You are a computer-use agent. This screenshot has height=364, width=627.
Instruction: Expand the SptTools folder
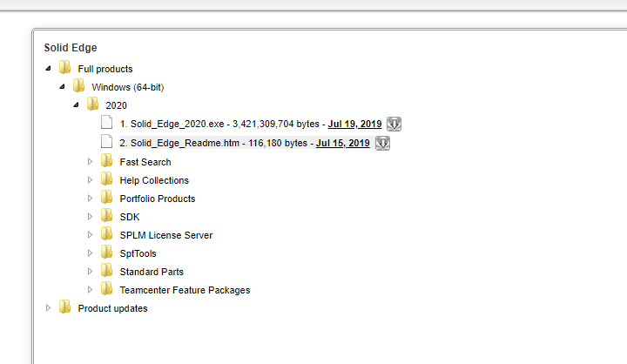tap(90, 253)
